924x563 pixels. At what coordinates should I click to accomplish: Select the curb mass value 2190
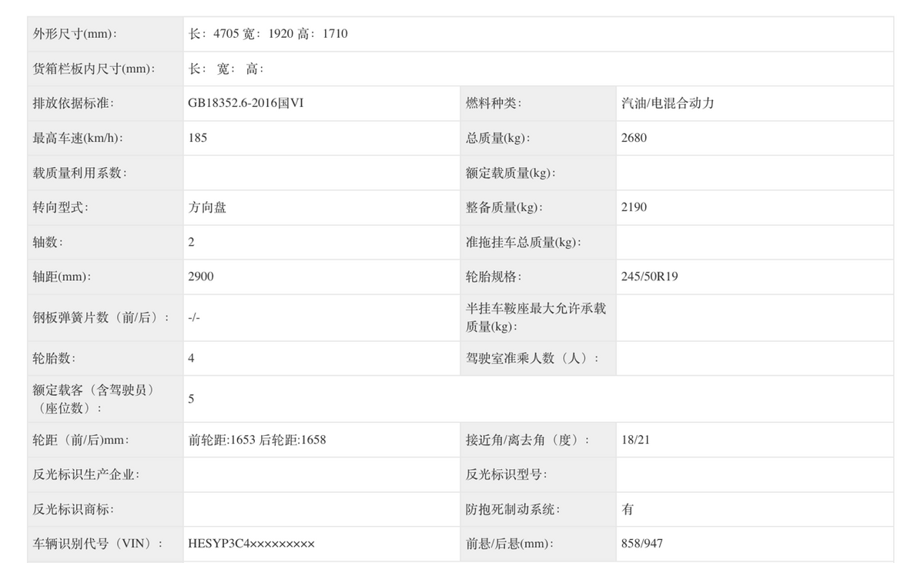(634, 207)
